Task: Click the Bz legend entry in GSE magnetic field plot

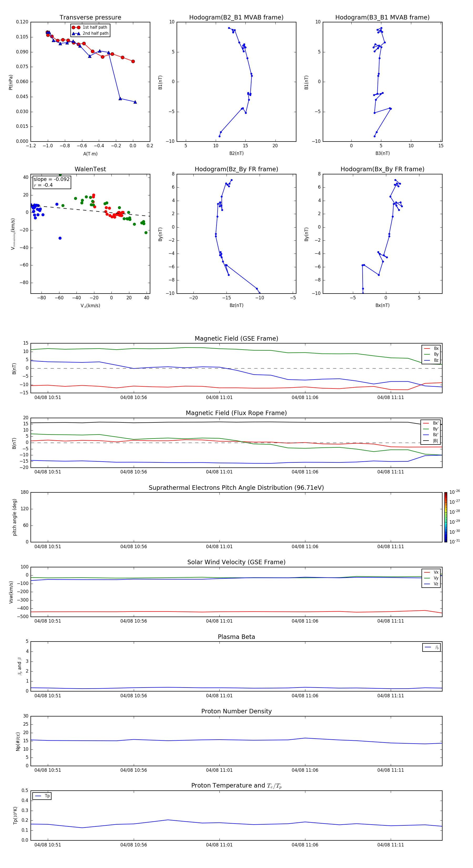Action: pyautogui.click(x=431, y=360)
